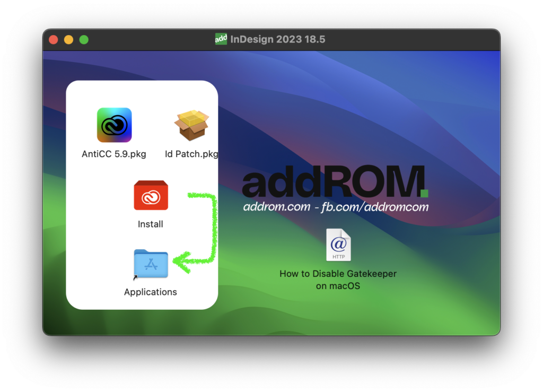Open the Id Patch.pkg package icon
The height and width of the screenshot is (392, 543).
click(191, 125)
